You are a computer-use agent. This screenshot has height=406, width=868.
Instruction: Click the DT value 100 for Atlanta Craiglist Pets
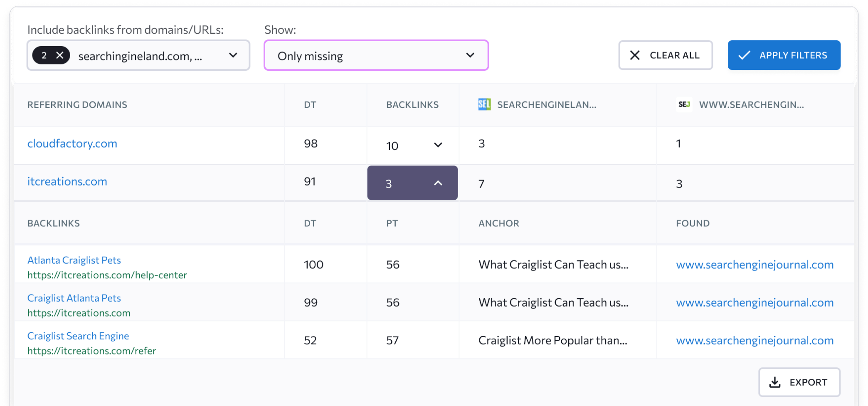click(313, 265)
